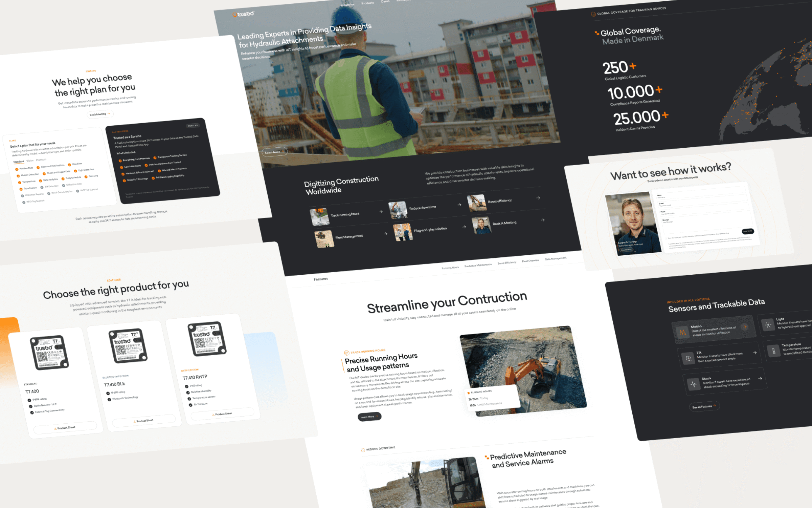Open Running Hours in the features nav
812x508 pixels.
[x=450, y=268]
